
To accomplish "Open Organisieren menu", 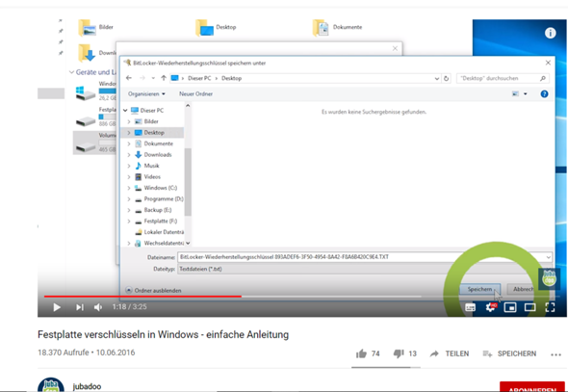I will (146, 93).
